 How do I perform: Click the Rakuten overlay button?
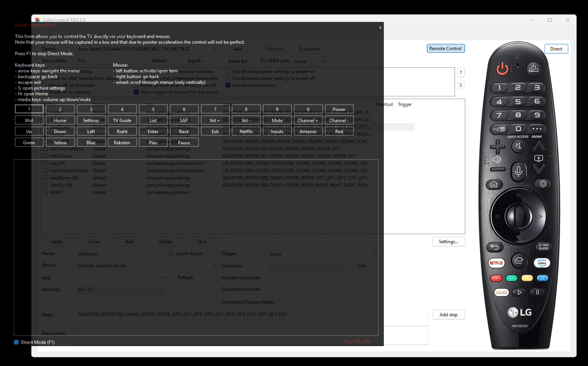[x=122, y=142]
